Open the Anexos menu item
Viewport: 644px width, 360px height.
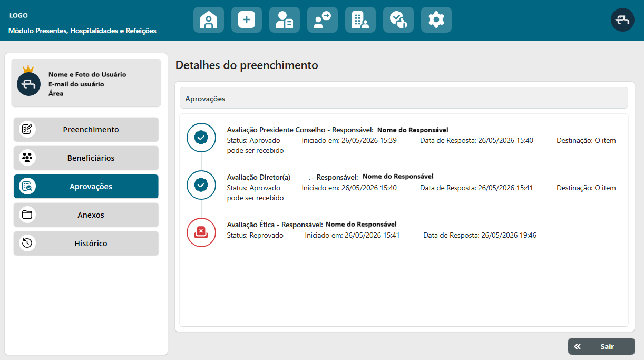pos(86,215)
